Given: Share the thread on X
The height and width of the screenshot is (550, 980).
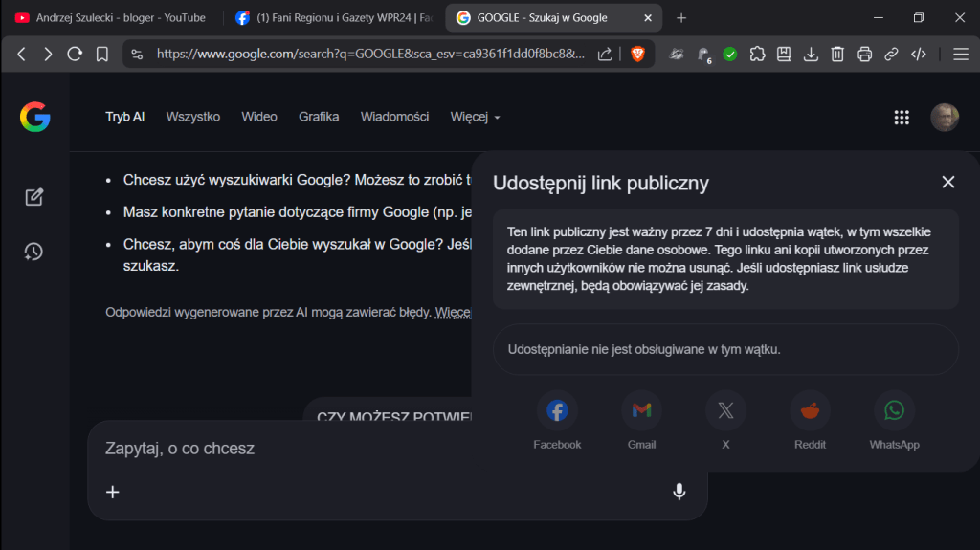Looking at the screenshot, I should coord(725,410).
